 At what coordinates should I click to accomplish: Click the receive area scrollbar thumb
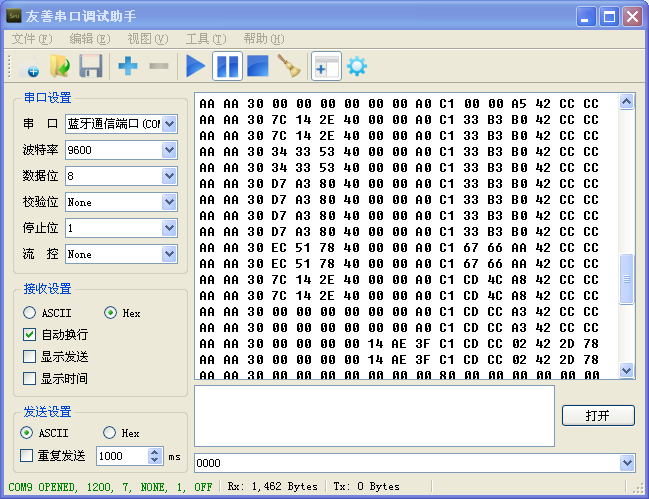click(x=627, y=279)
